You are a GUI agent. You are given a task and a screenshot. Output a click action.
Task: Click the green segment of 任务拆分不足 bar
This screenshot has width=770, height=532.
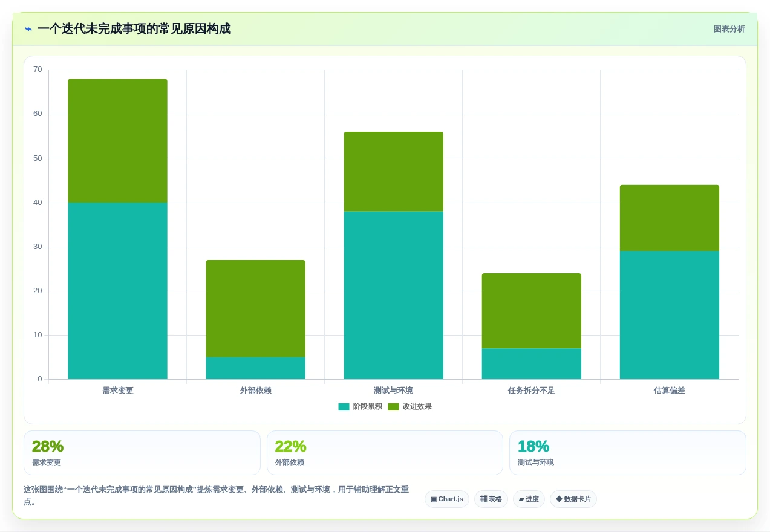(x=531, y=311)
